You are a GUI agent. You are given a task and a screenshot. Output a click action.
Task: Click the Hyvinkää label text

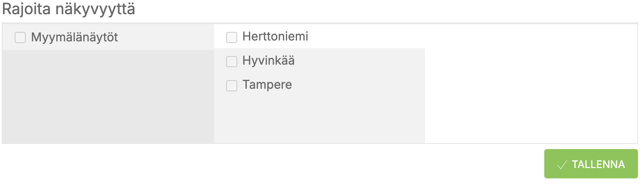click(268, 61)
